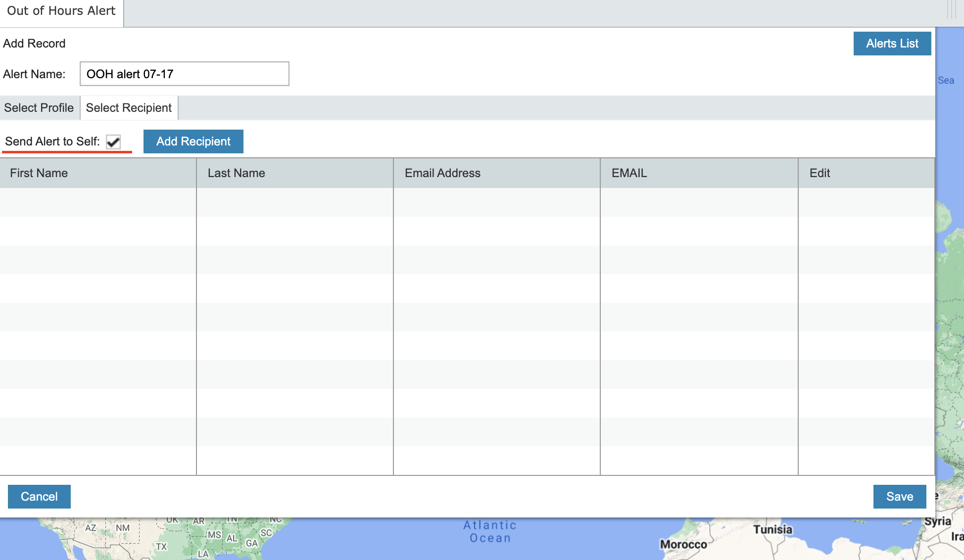Screen dimensions: 964x560
Task: Click the First Name column header
Action: [x=39, y=173]
